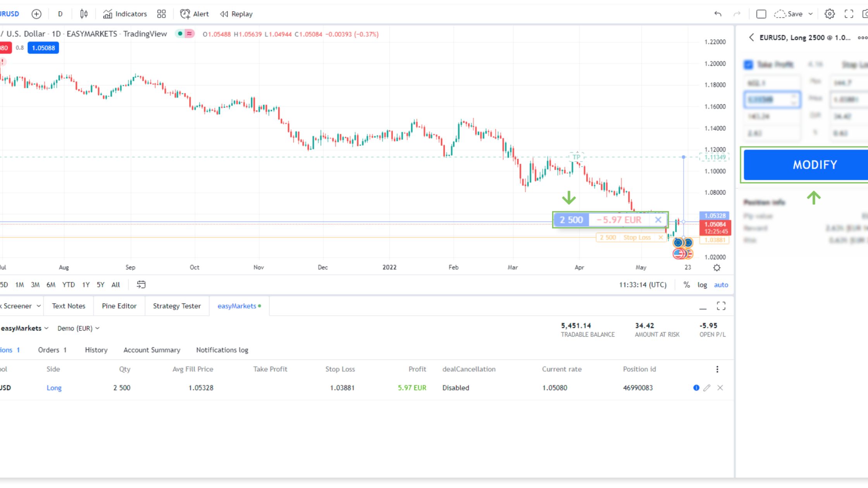Sort by Avg Fill Price column

(x=193, y=369)
